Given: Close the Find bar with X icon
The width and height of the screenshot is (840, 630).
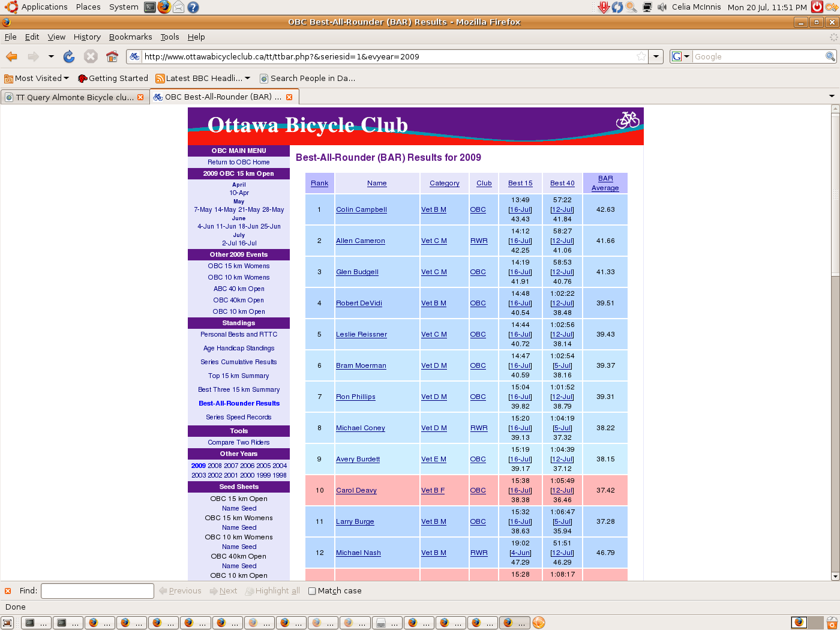Looking at the screenshot, I should click(8, 591).
